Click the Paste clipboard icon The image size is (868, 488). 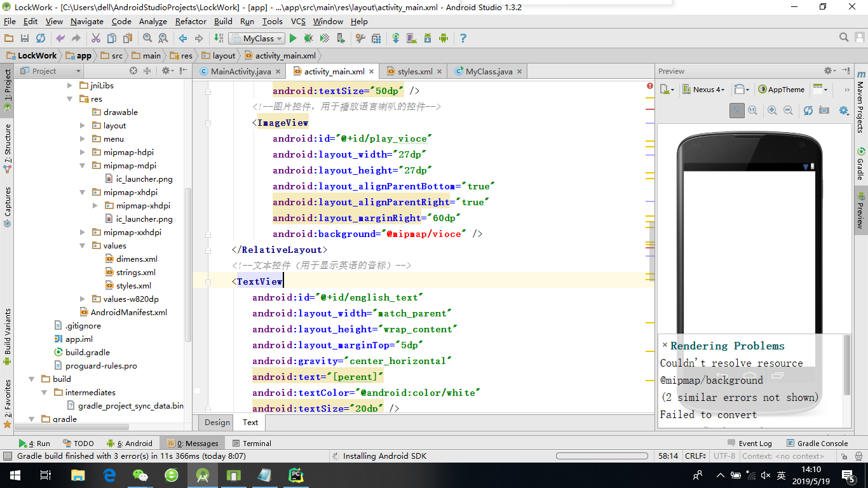tap(128, 38)
